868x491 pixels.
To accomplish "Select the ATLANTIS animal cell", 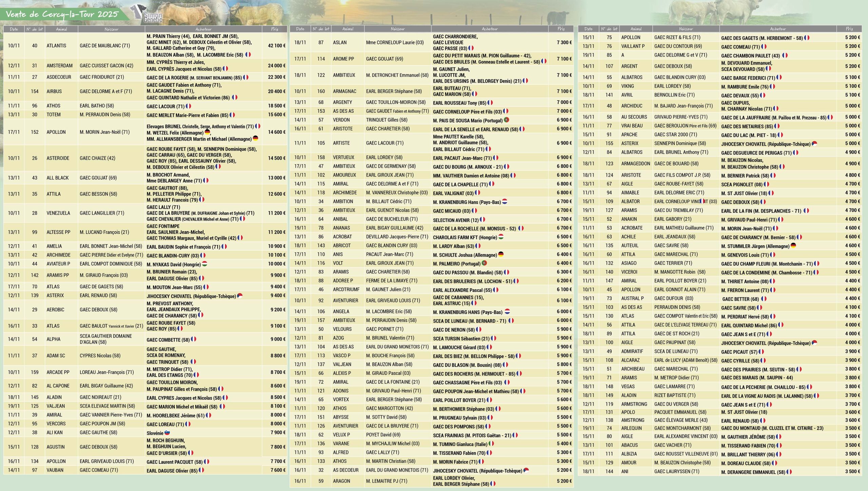I will coord(56,46).
